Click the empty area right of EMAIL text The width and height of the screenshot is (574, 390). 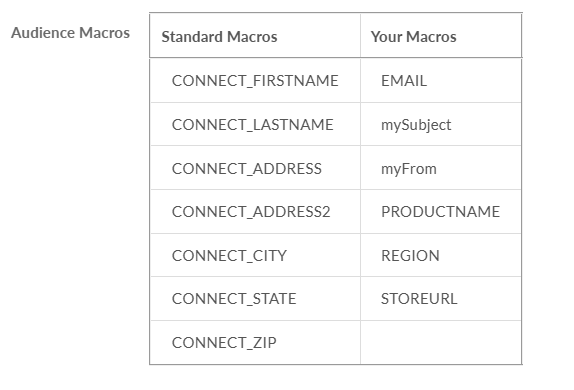pos(474,81)
